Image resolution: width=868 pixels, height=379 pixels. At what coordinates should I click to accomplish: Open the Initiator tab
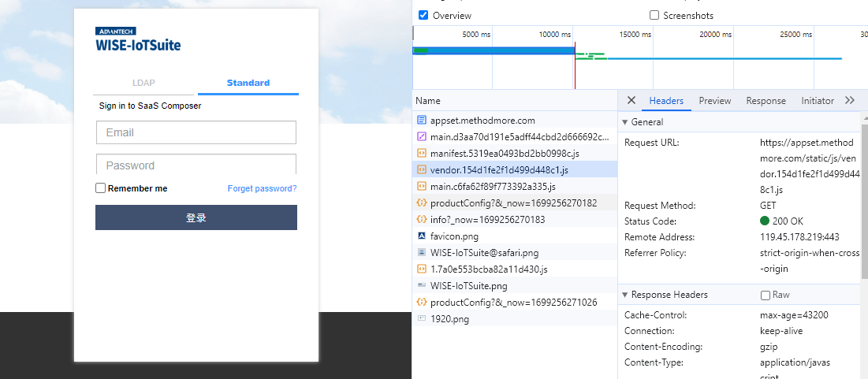(818, 101)
